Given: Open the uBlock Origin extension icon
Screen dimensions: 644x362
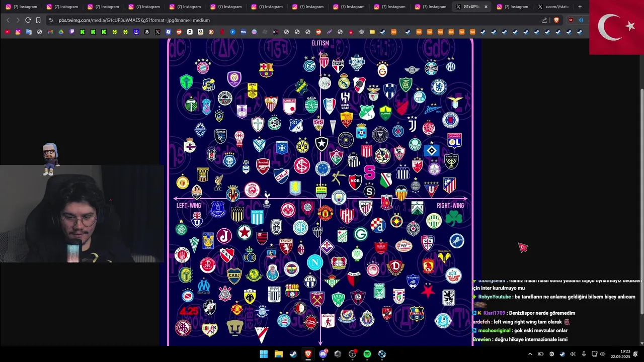Looking at the screenshot, I should tap(571, 20).
